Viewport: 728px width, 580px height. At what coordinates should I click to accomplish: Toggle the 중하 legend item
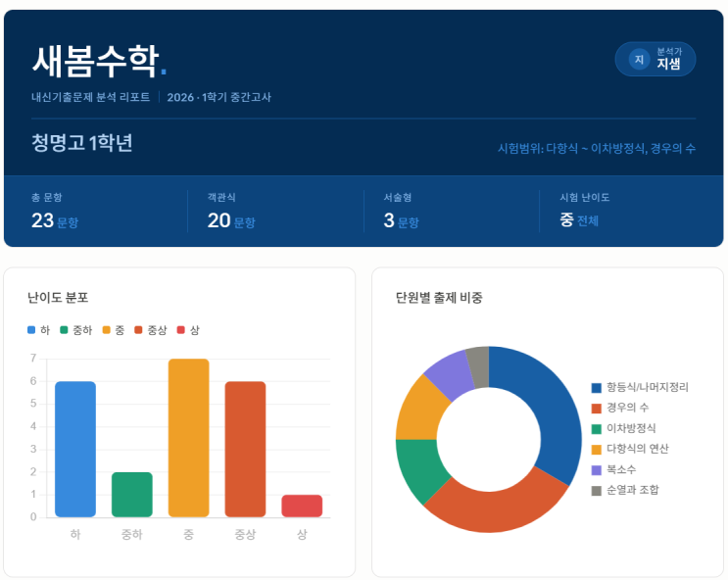(x=75, y=330)
